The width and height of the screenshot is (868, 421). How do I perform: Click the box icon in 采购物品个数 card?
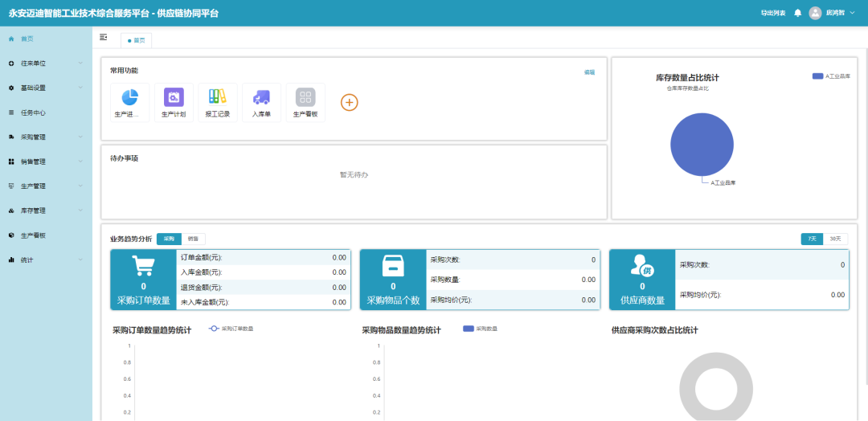click(x=393, y=265)
